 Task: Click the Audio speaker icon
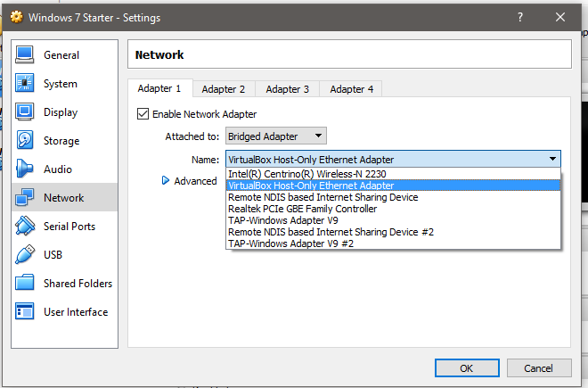(x=25, y=169)
